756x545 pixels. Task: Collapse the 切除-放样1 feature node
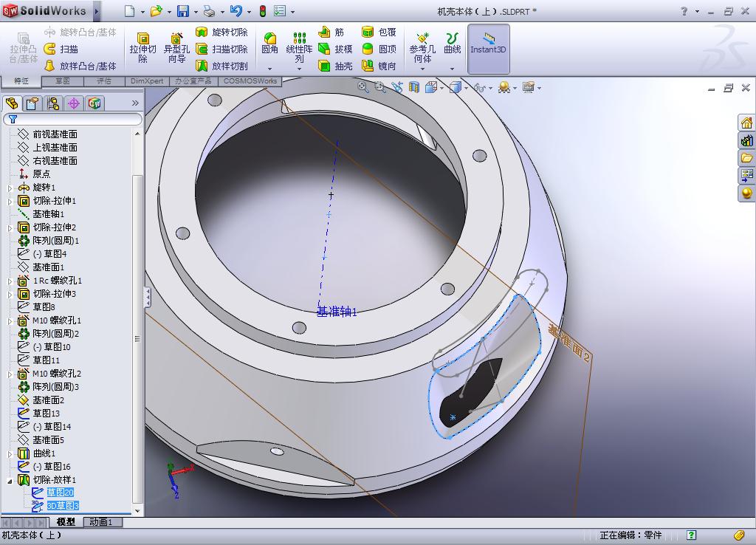coord(10,481)
